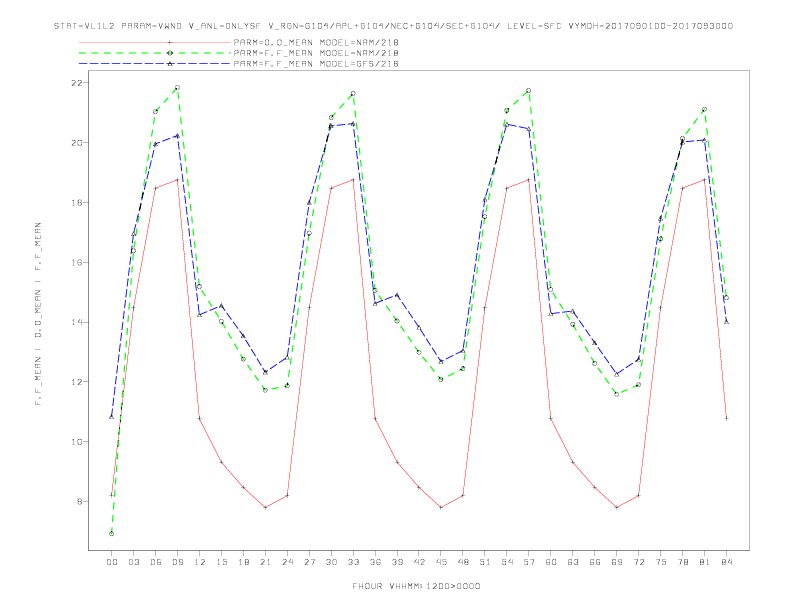Click x-axis tick label 48
This screenshot has height=612, width=792.
pyautogui.click(x=463, y=562)
